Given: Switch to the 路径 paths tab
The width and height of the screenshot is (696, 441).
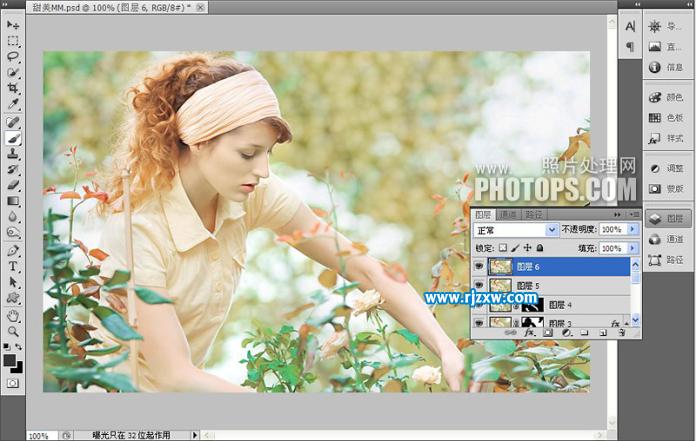Looking at the screenshot, I should (x=534, y=214).
